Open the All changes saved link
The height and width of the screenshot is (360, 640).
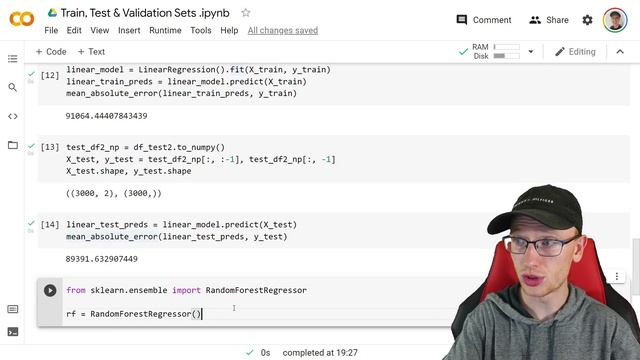click(x=282, y=31)
